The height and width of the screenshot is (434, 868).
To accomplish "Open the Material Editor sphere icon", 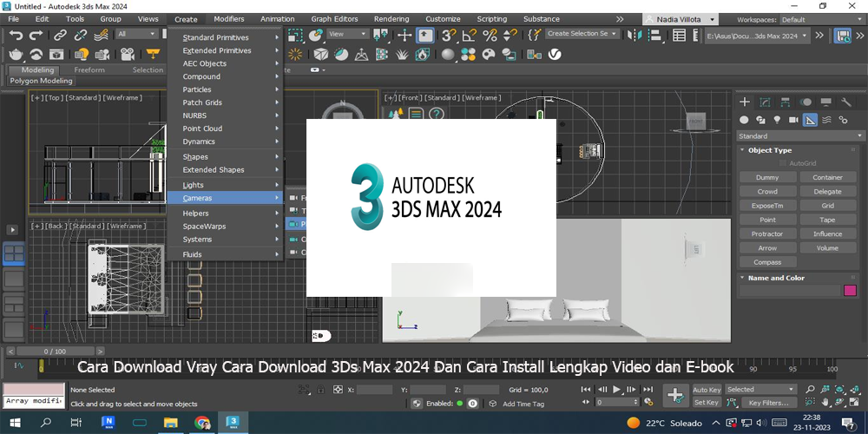I will tap(448, 54).
